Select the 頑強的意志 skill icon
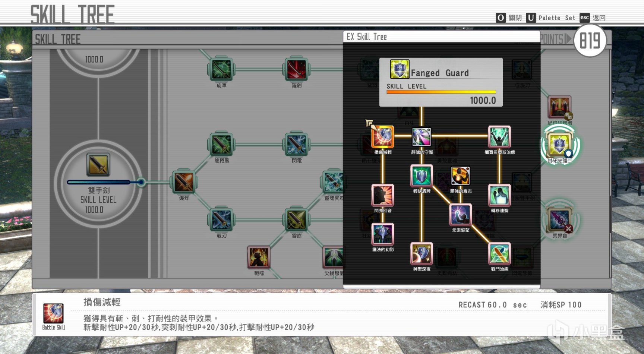This screenshot has height=354, width=644. click(x=460, y=176)
